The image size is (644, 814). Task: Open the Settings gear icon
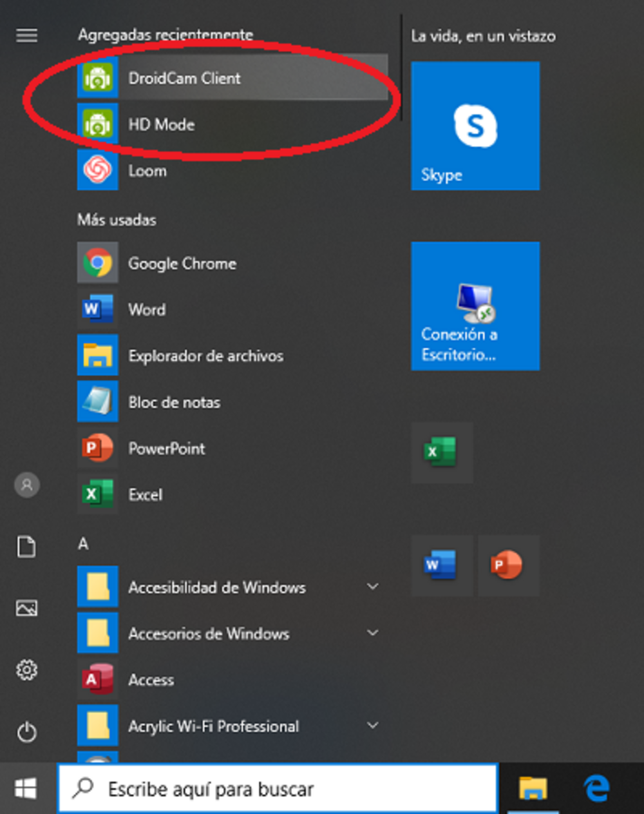point(26,670)
